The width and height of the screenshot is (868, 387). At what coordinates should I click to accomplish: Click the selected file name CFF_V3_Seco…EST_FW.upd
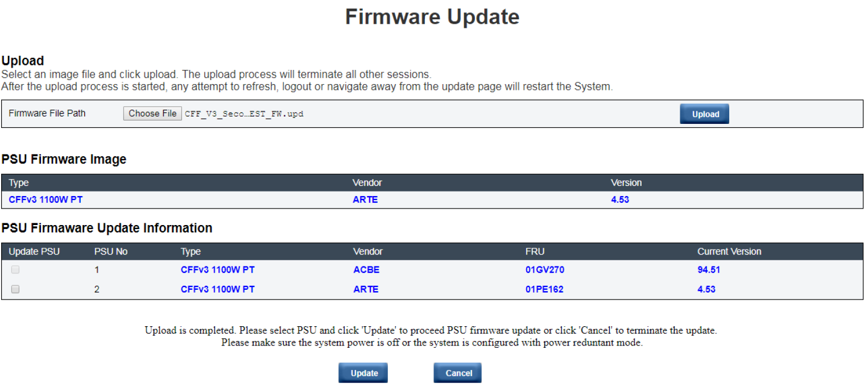tap(244, 114)
